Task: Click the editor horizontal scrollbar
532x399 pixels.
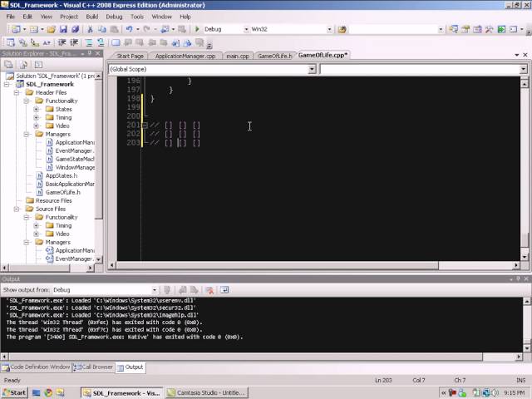Action: (316, 265)
